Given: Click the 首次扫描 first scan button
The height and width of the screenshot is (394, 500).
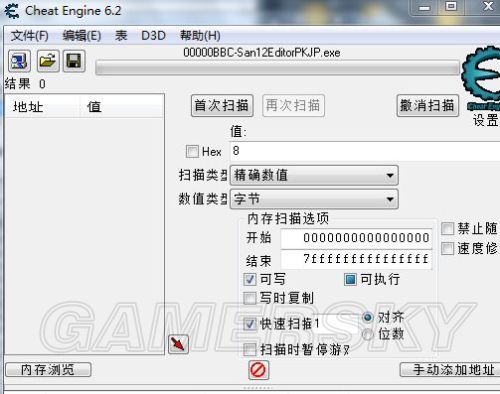Looking at the screenshot, I should (x=222, y=106).
